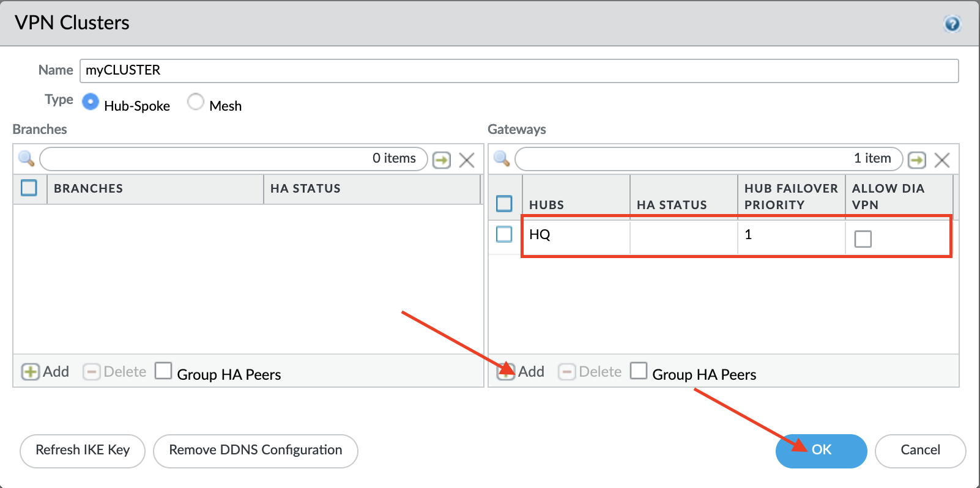The image size is (980, 488).
Task: Click the Gateways filter apply arrow icon
Action: click(916, 160)
